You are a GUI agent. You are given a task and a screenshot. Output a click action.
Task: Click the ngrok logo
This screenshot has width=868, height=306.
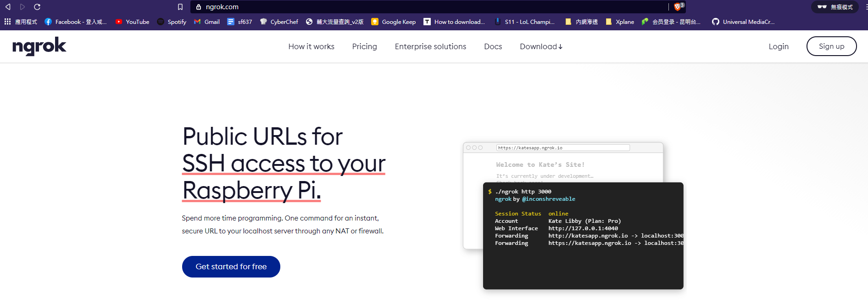coord(39,46)
